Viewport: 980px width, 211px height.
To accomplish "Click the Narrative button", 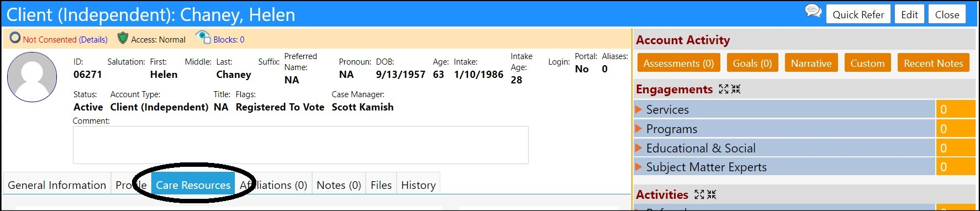I will (811, 63).
